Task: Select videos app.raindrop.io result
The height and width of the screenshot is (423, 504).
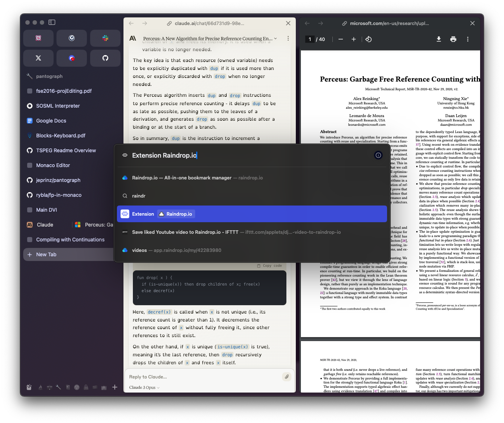Action: coord(252,250)
